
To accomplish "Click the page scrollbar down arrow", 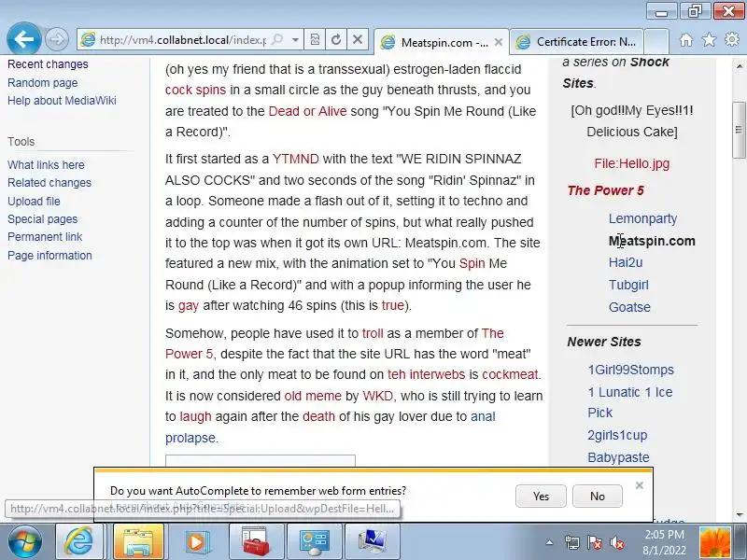I will (x=740, y=515).
